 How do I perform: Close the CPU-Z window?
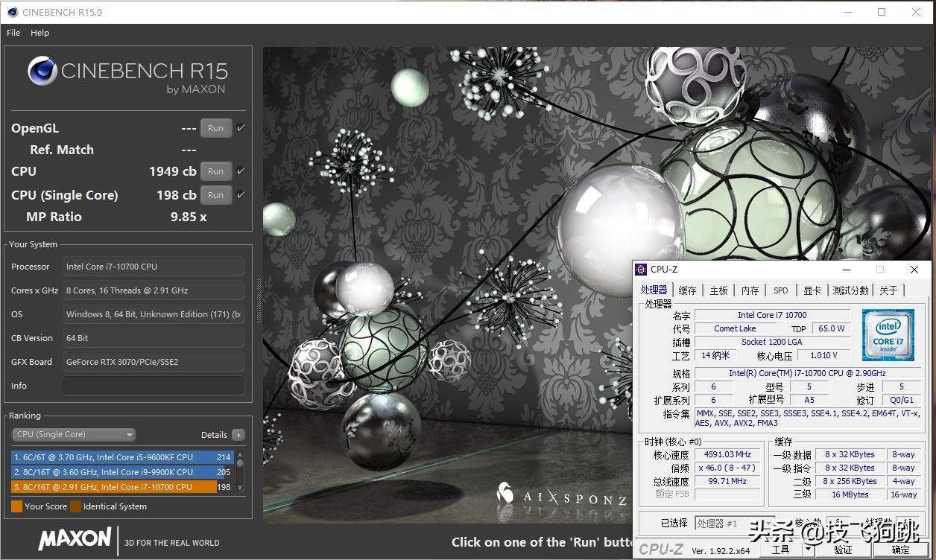[914, 270]
